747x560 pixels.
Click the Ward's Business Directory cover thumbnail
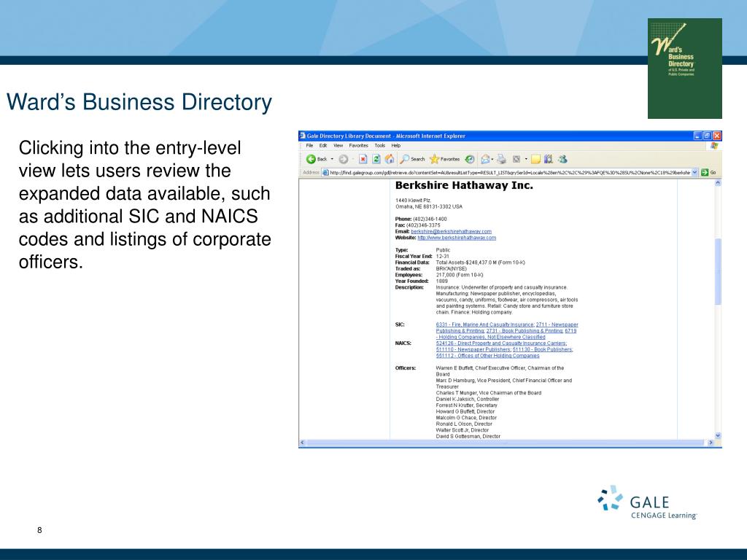[684, 68]
